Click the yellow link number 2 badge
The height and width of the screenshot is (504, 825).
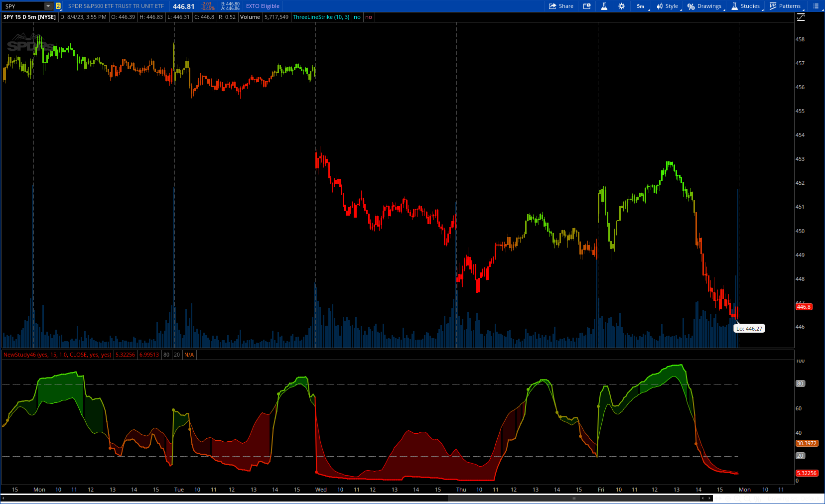[x=58, y=6]
